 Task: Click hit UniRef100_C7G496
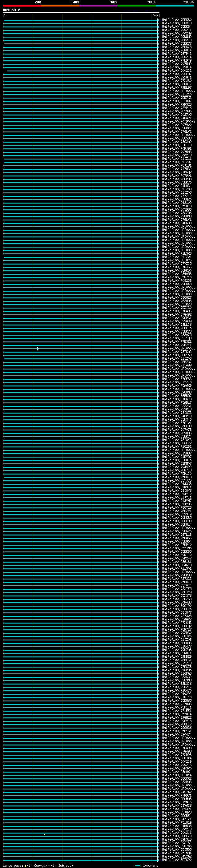tap(176, 311)
